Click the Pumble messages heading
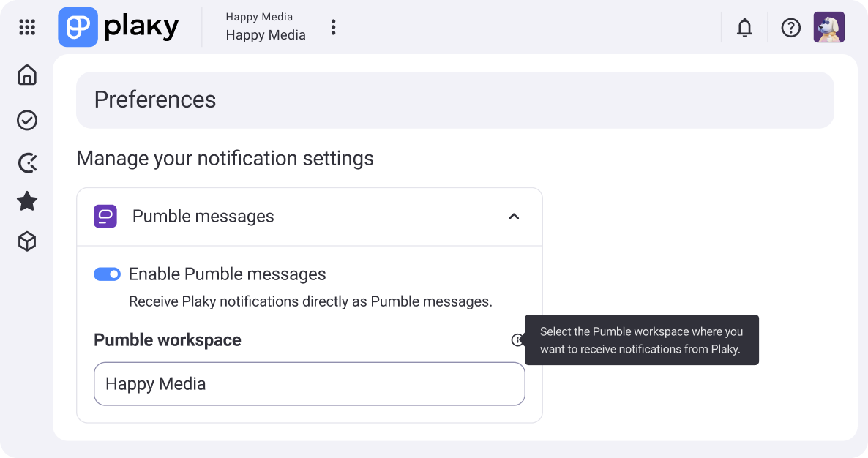868x458 pixels. 203,217
